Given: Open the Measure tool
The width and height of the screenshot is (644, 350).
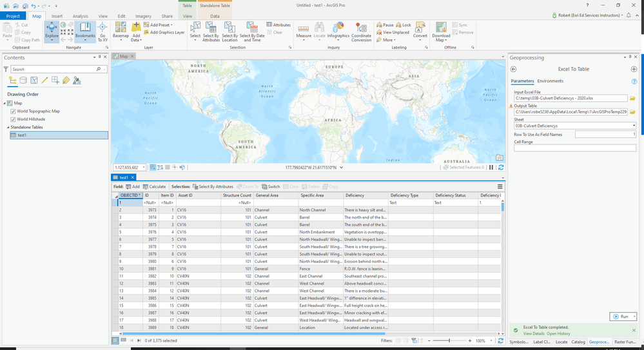Looking at the screenshot, I should click(303, 30).
